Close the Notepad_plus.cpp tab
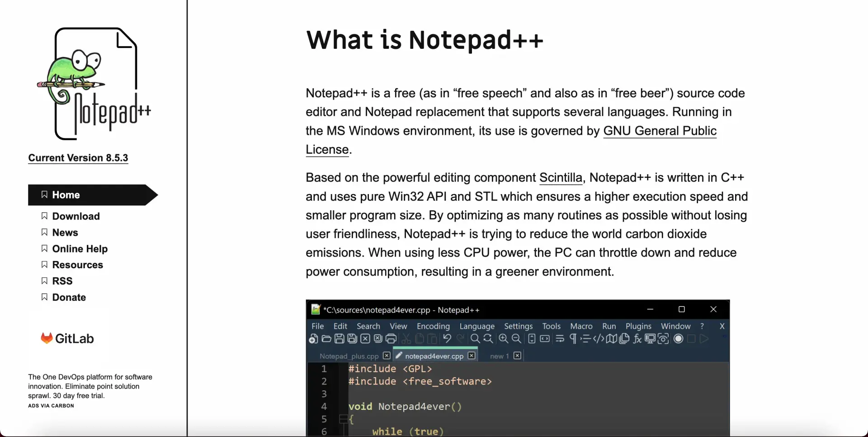 [x=387, y=356]
